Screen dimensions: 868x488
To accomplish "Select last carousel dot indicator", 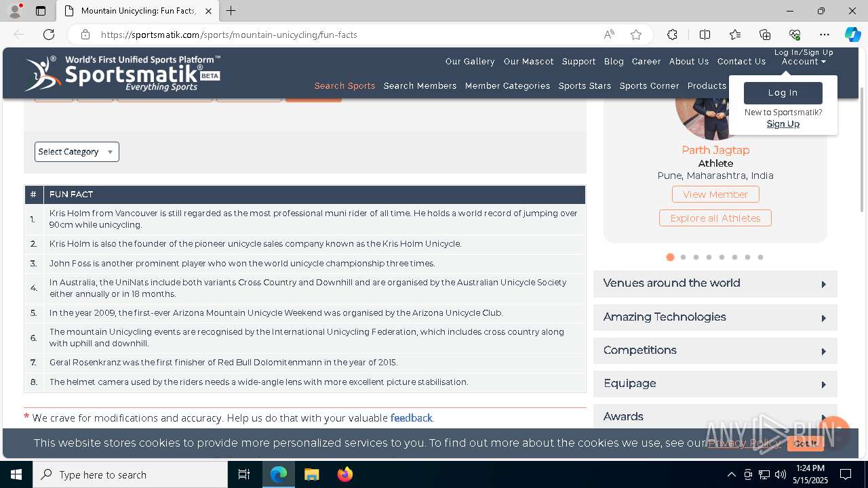I will [x=760, y=258].
